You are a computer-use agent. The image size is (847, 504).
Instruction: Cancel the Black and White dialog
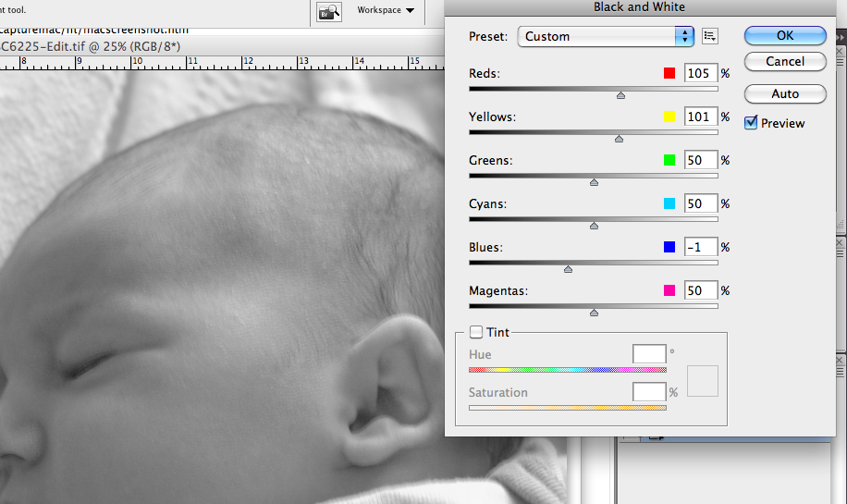click(x=785, y=62)
